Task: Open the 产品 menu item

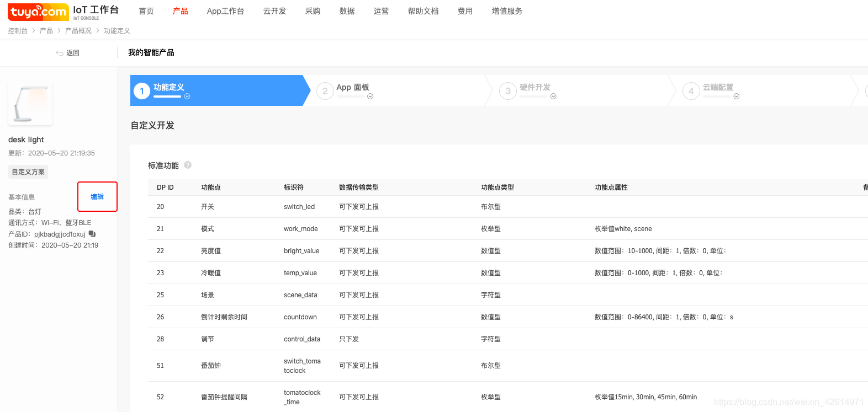Action: 181,11
